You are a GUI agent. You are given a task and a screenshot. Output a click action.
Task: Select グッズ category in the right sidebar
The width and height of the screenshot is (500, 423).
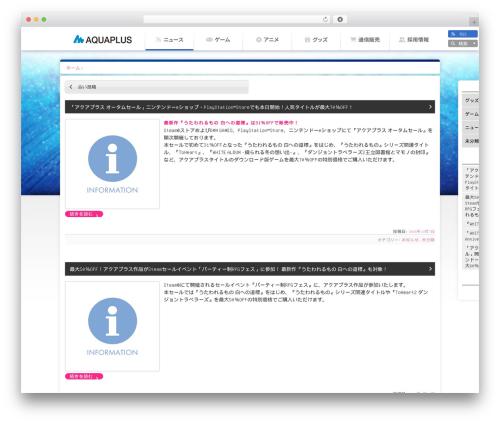(471, 100)
